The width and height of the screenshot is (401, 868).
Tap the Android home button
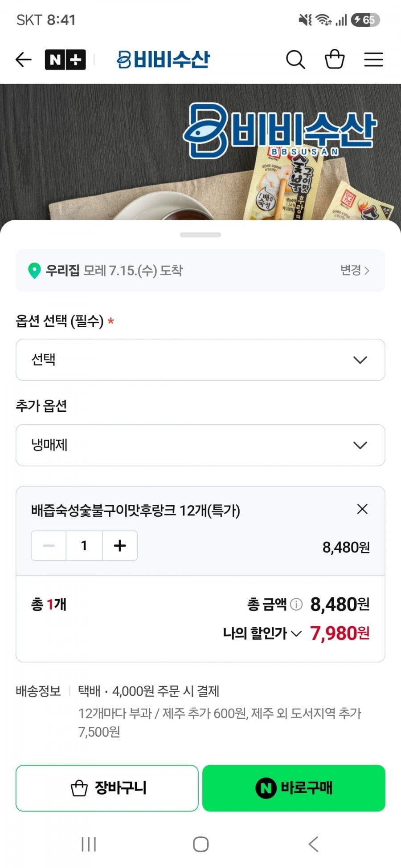pos(200,844)
